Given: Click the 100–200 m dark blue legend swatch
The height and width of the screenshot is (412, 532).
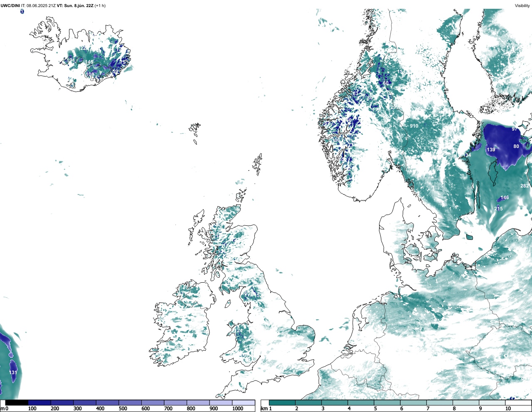Looking at the screenshot, I should [39, 403].
